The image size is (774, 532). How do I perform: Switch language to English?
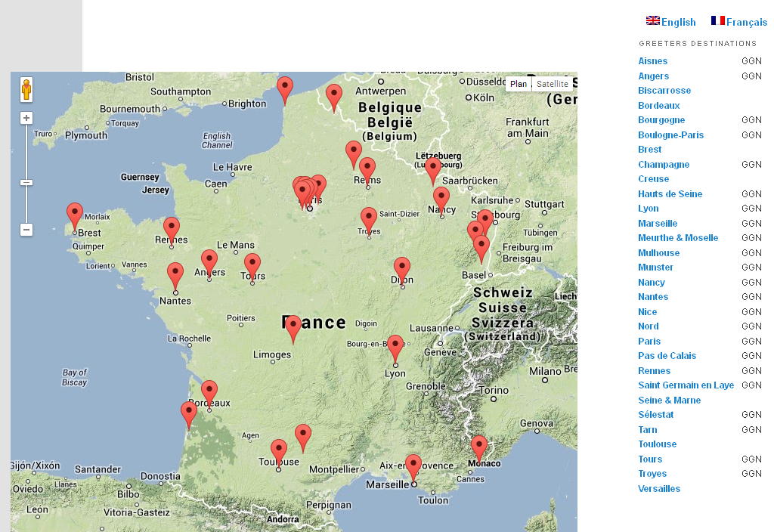tap(671, 22)
